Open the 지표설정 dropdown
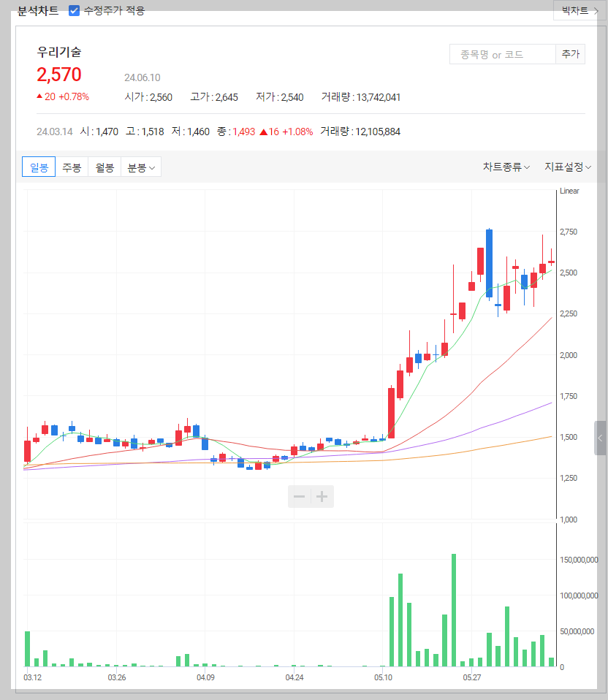Image resolution: width=608 pixels, height=700 pixels. click(x=567, y=167)
